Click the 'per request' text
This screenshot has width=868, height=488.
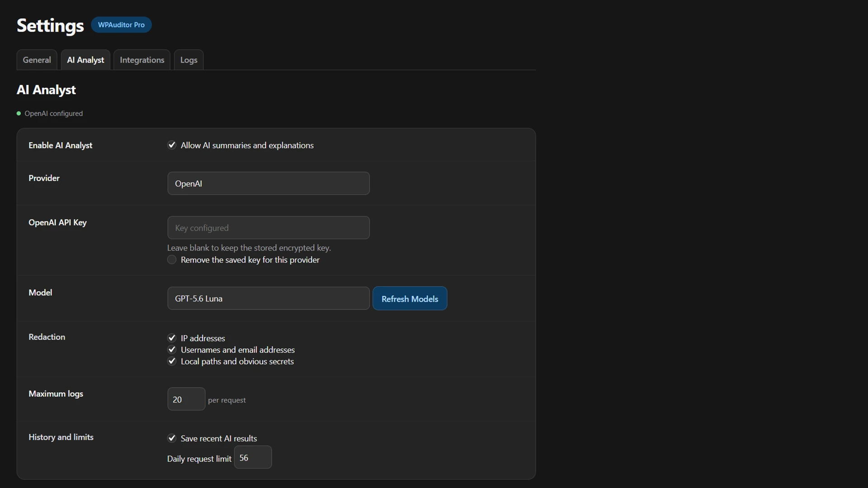[227, 400]
